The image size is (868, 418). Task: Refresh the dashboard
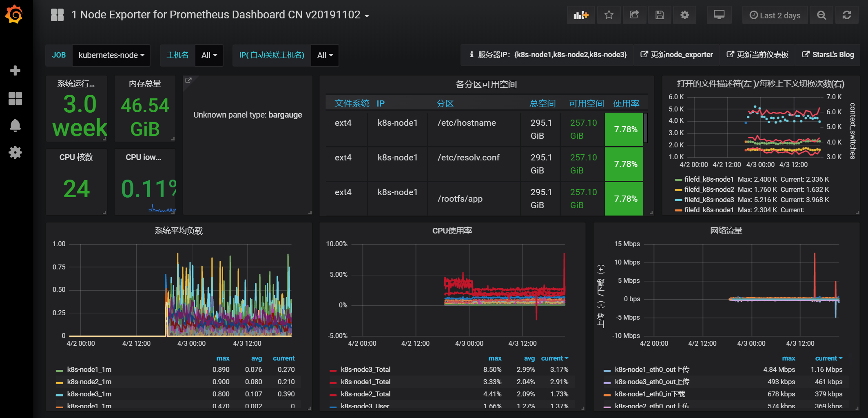coord(847,15)
